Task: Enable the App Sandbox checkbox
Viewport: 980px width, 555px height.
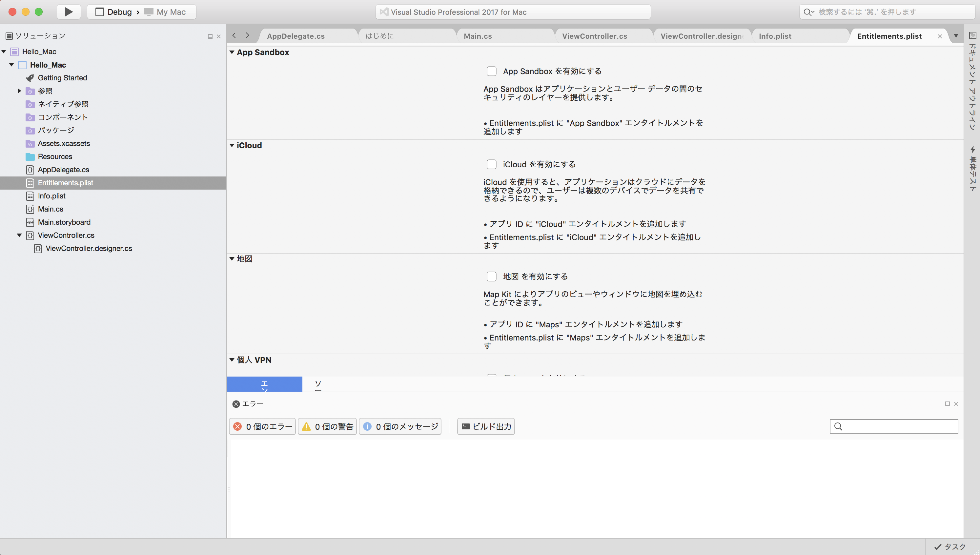Action: click(x=492, y=71)
